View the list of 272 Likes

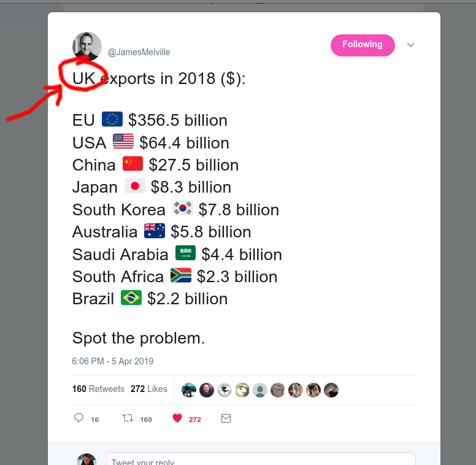tap(149, 389)
